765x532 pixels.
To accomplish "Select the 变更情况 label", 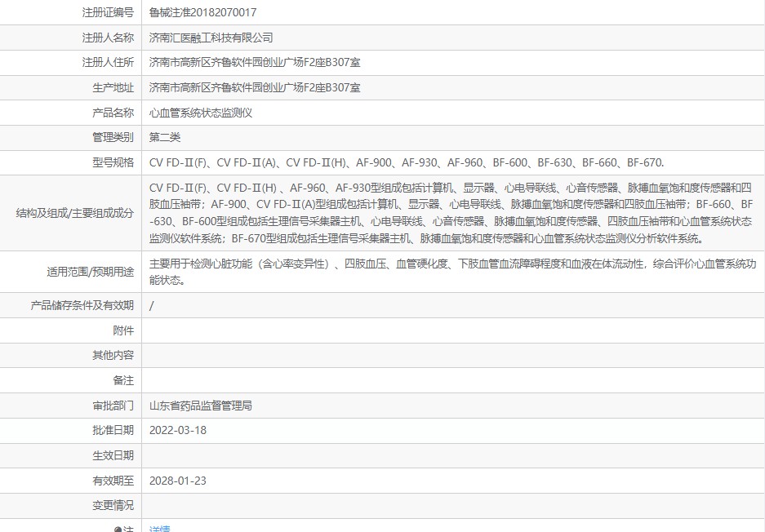I will [113, 506].
